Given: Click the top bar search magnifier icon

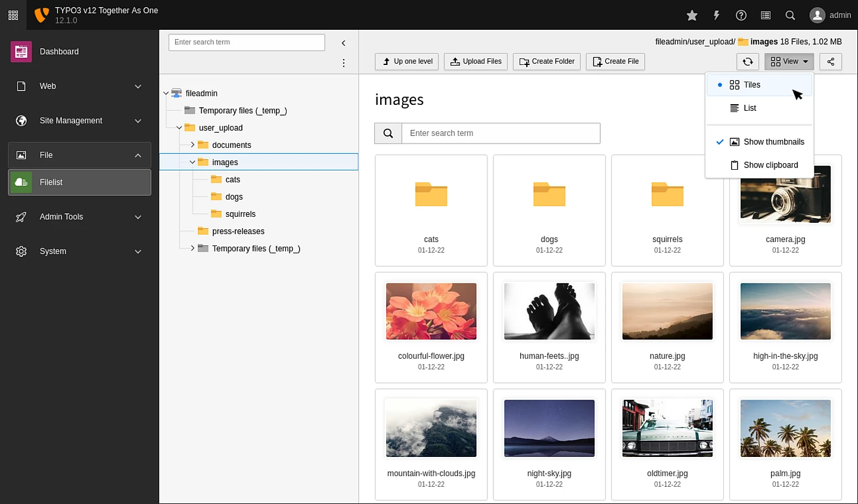Looking at the screenshot, I should click(x=790, y=15).
